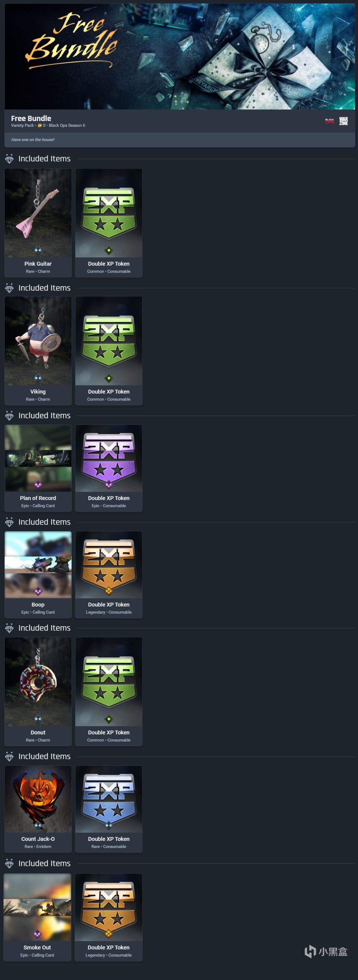This screenshot has width=358, height=980.
Task: Click the Free Bundle banner image
Action: 180,57
